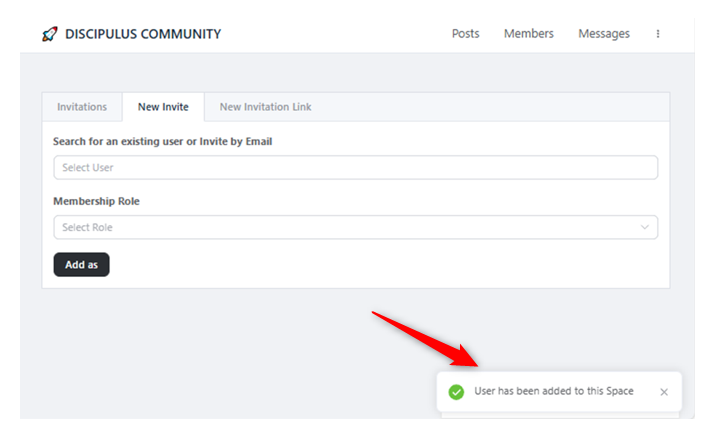Viewport: 711px width, 427px height.
Task: Expand the Select Role chevron arrow
Action: (x=645, y=228)
